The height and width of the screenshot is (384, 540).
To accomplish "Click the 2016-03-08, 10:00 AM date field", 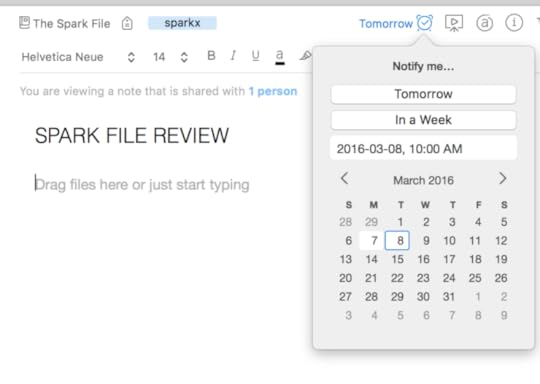I will pos(423,149).
